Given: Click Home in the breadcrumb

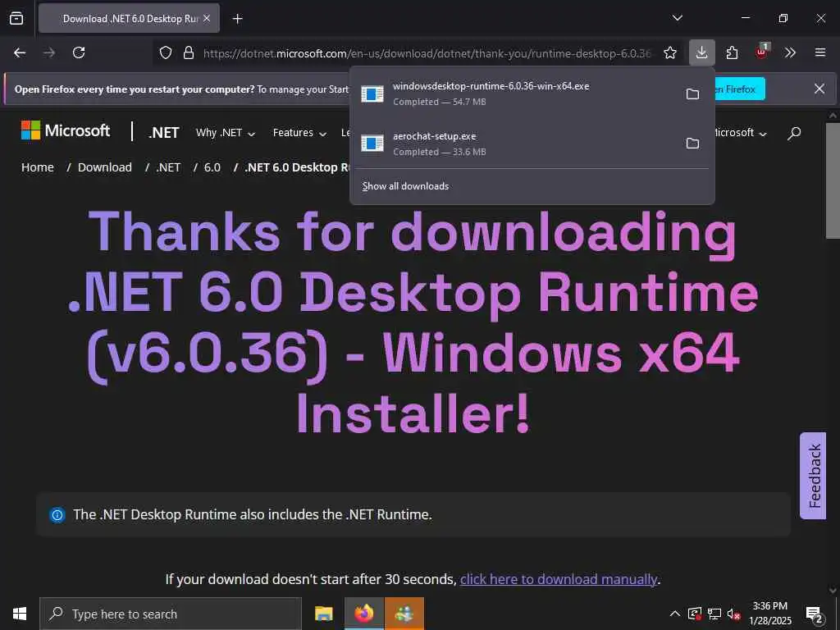Looking at the screenshot, I should click(38, 167).
